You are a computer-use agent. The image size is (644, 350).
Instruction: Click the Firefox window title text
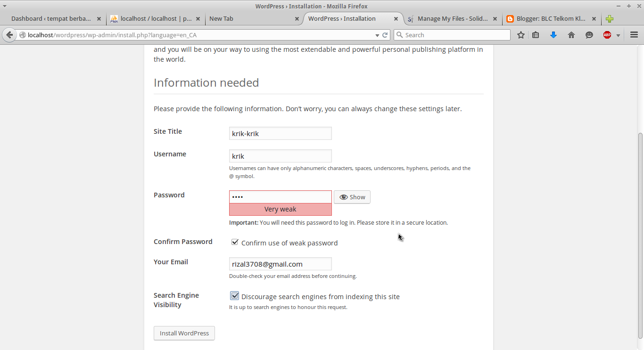312,6
